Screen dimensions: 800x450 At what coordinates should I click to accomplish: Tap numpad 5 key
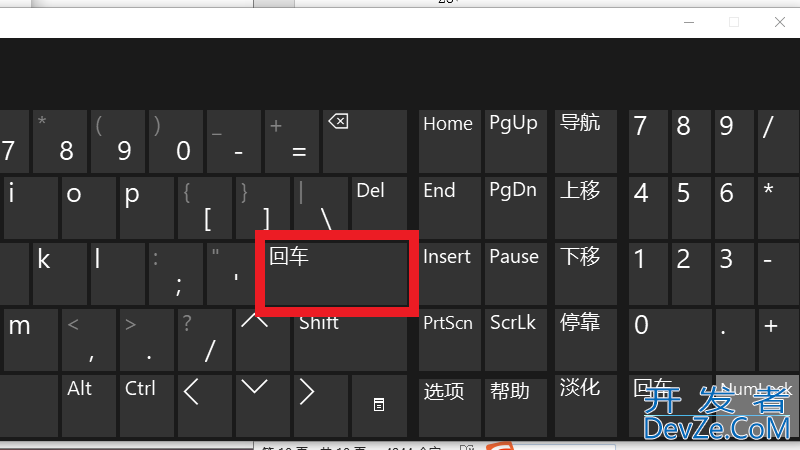691,208
